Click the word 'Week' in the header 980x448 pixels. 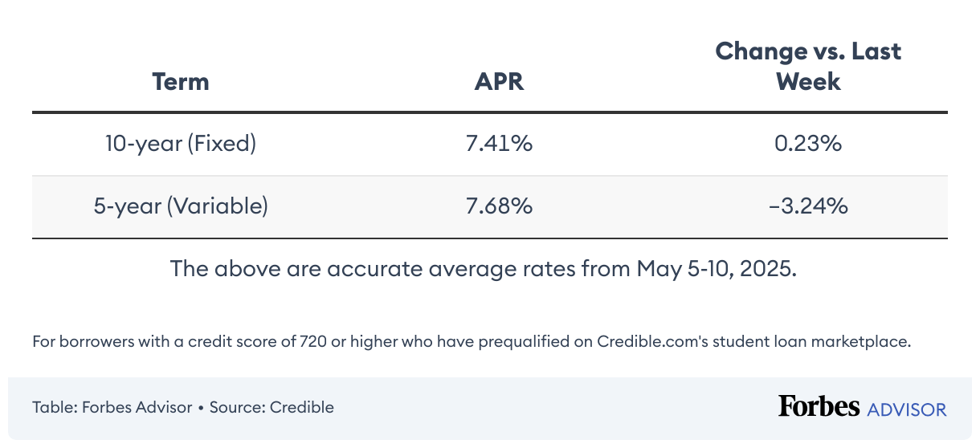point(809,81)
